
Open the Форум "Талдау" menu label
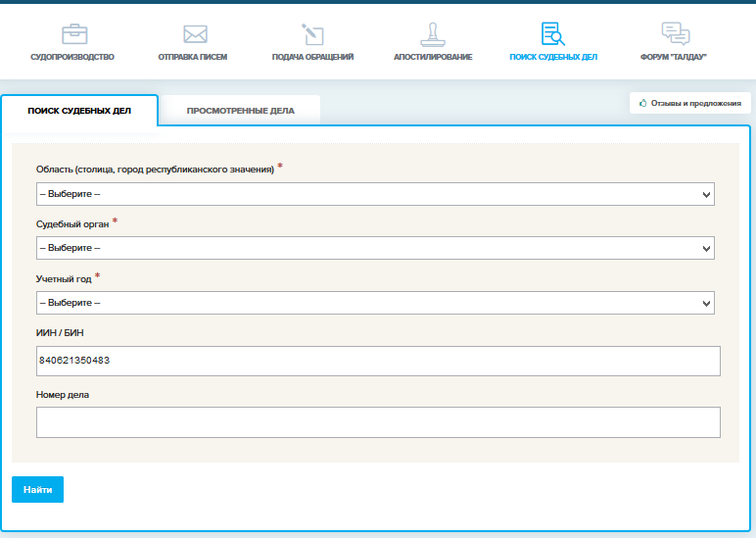pyautogui.click(x=674, y=57)
